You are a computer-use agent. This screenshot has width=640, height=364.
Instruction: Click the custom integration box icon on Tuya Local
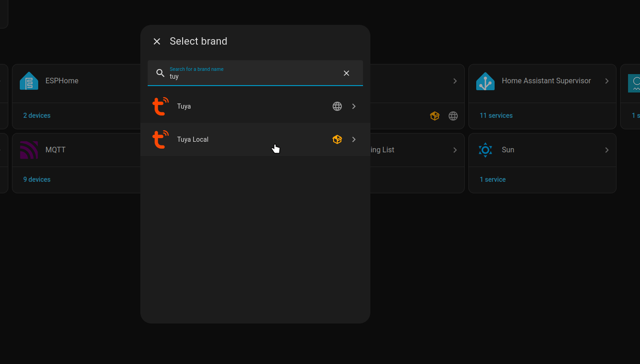pyautogui.click(x=337, y=139)
